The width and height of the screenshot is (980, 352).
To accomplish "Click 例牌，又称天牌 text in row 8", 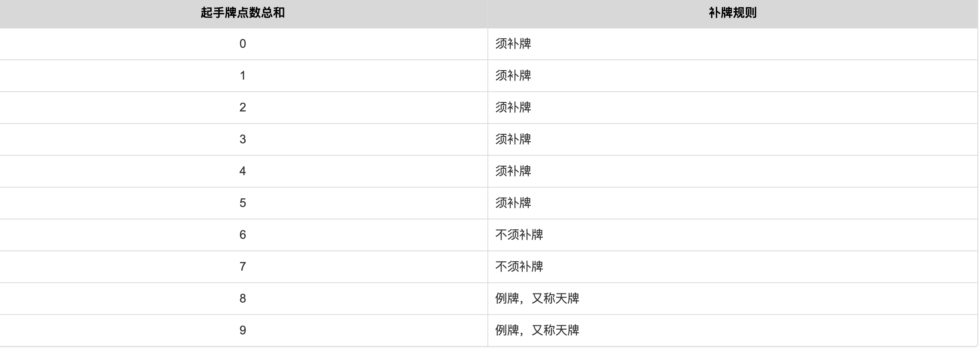I will click(537, 299).
